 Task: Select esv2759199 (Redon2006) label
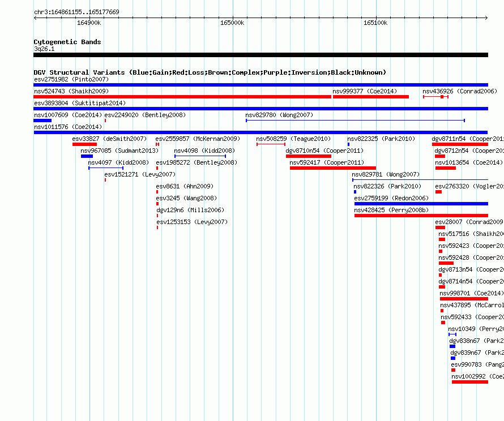[x=391, y=198]
